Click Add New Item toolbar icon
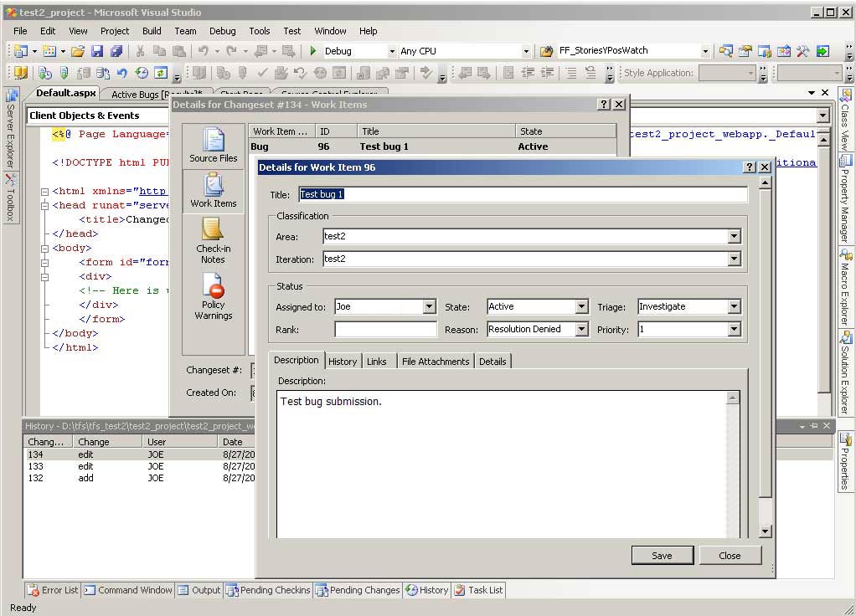The width and height of the screenshot is (856, 616). click(49, 51)
